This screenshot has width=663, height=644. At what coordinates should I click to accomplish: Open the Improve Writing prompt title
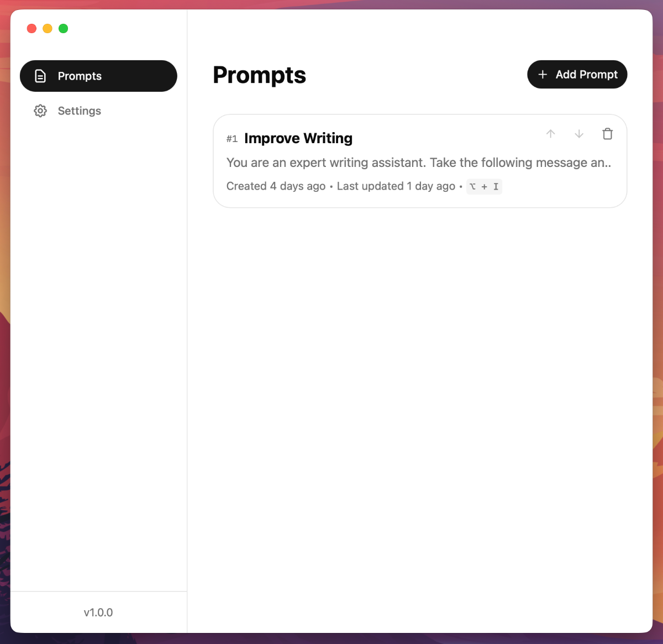coord(298,138)
